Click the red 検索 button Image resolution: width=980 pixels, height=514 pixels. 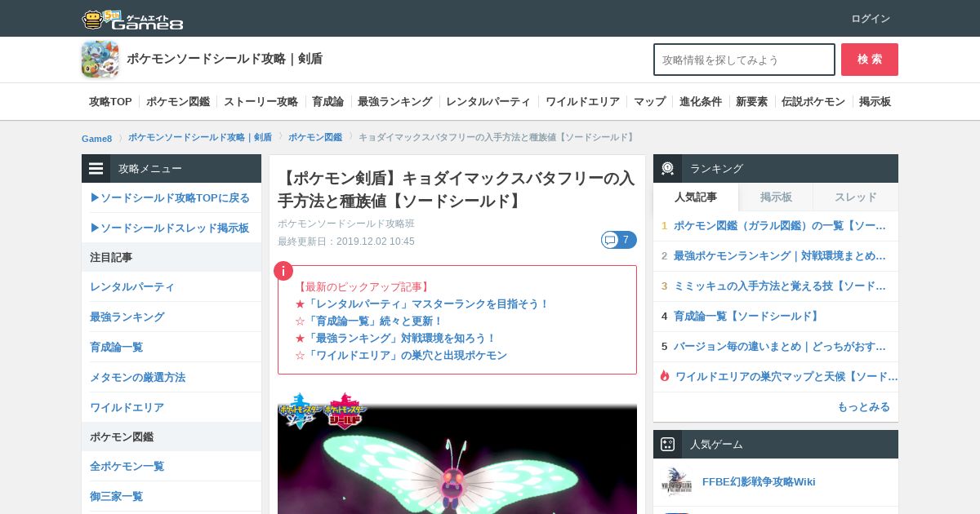tap(870, 60)
